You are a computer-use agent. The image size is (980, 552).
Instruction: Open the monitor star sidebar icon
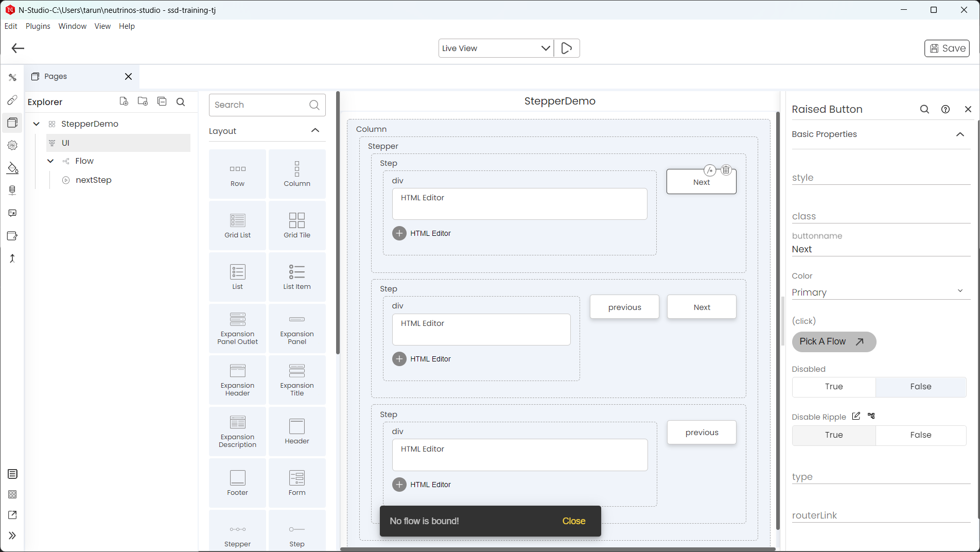(12, 213)
